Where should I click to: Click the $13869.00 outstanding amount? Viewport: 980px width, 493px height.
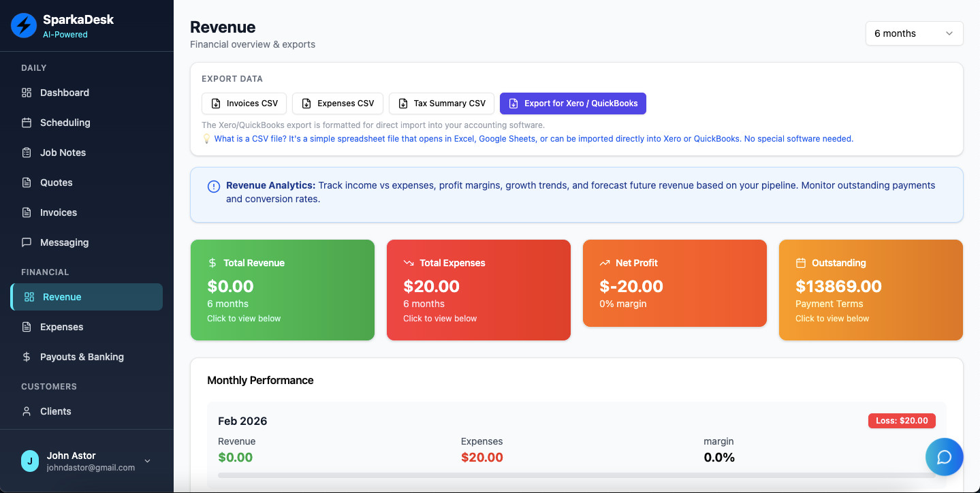[838, 286]
